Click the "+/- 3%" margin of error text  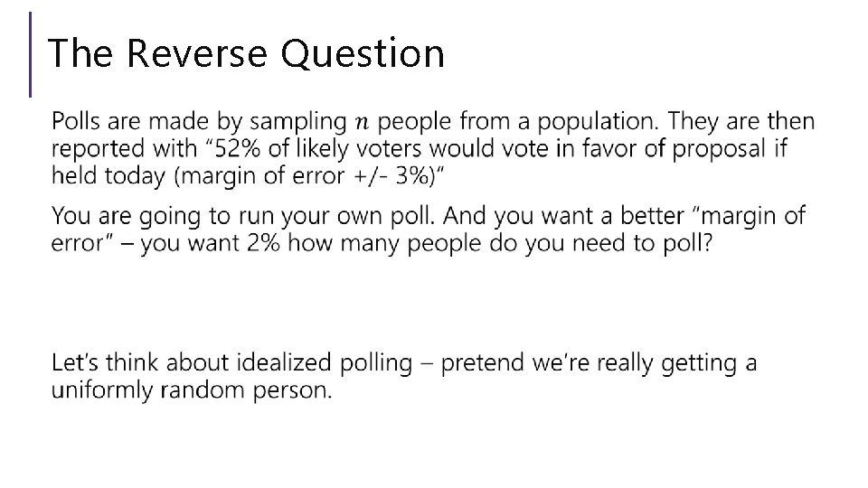(394, 176)
